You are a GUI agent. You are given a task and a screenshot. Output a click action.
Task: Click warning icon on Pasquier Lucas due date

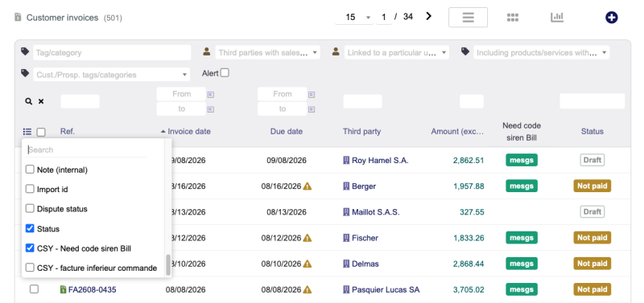308,289
